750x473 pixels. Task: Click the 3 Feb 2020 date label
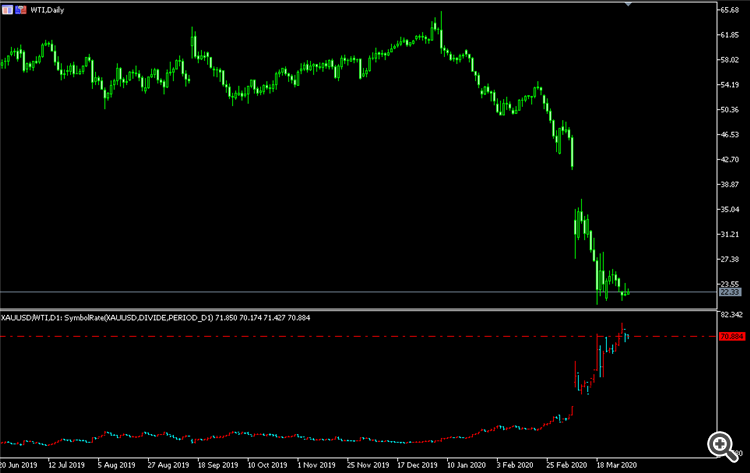click(x=515, y=465)
